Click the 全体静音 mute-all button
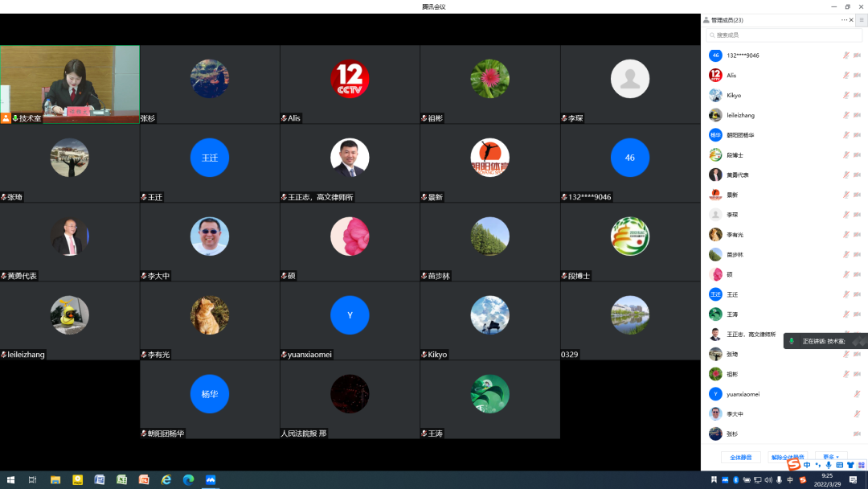Image resolution: width=868 pixels, height=489 pixels. (741, 458)
